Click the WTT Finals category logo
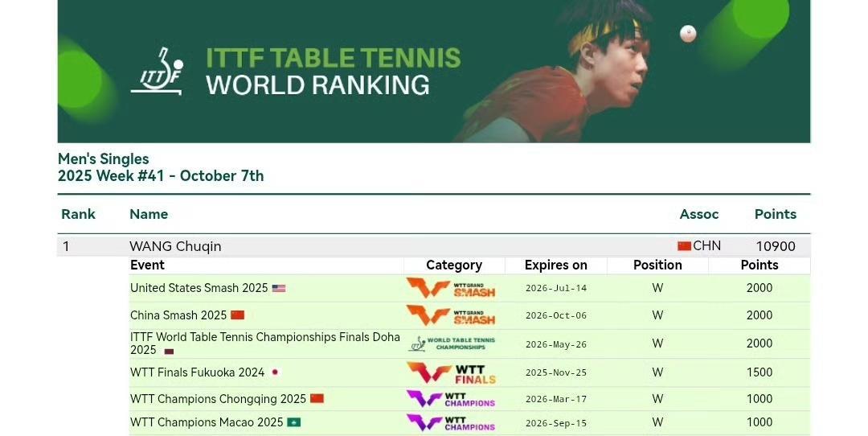This screenshot has width=868, height=436. click(x=451, y=372)
